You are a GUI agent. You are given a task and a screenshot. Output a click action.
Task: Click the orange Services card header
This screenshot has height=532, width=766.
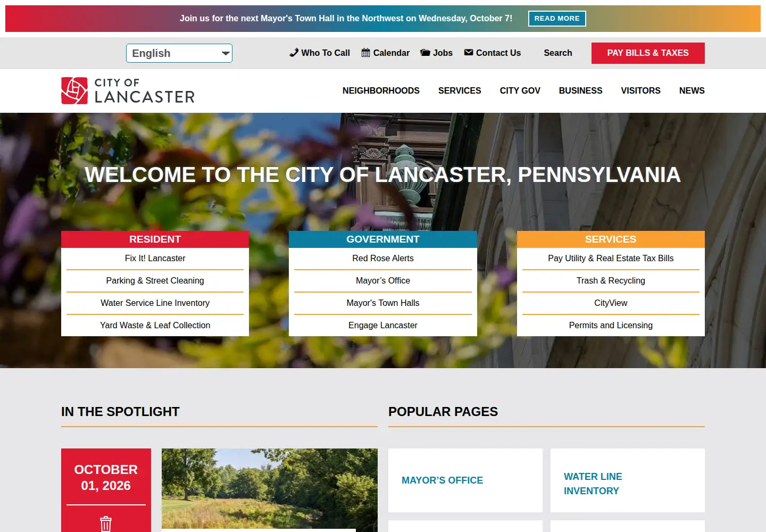tap(611, 239)
